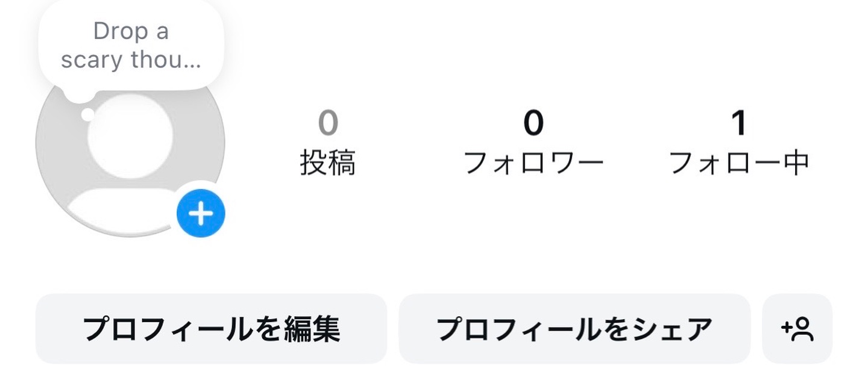Tap the 1 count above フォロー中
The width and height of the screenshot is (868, 392).
coord(739,123)
